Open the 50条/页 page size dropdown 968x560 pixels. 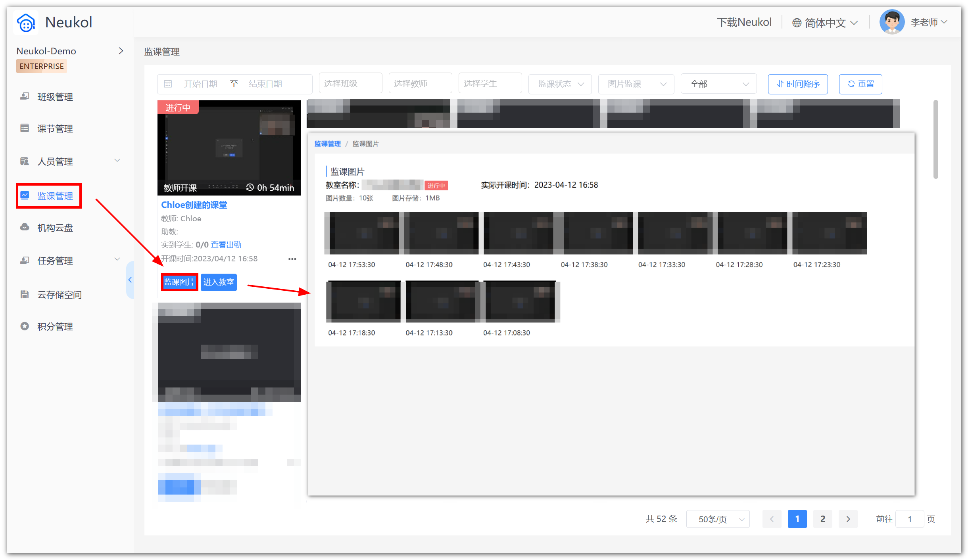click(718, 519)
